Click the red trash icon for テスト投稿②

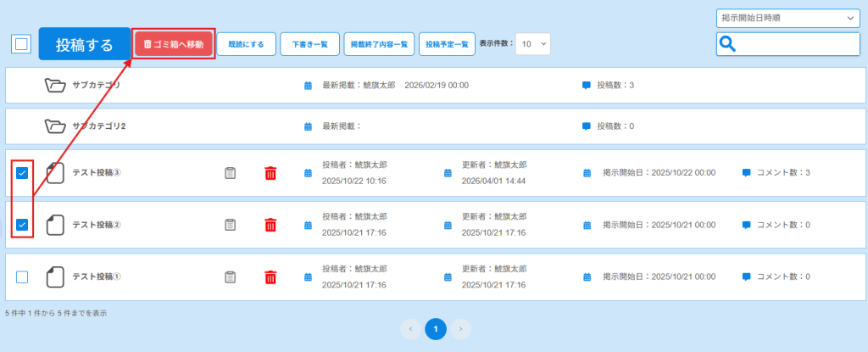pos(270,225)
